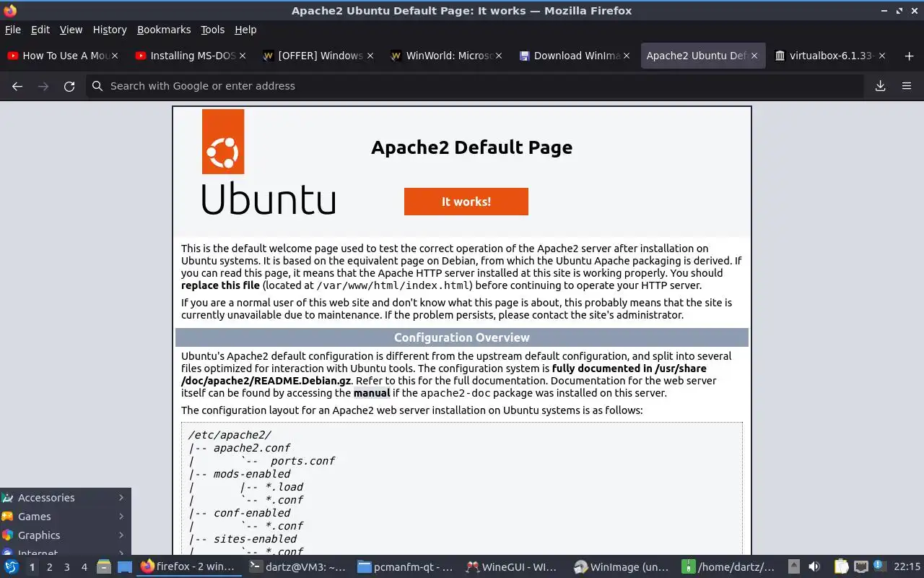Open the file manager quick-launch icon

[103, 567]
